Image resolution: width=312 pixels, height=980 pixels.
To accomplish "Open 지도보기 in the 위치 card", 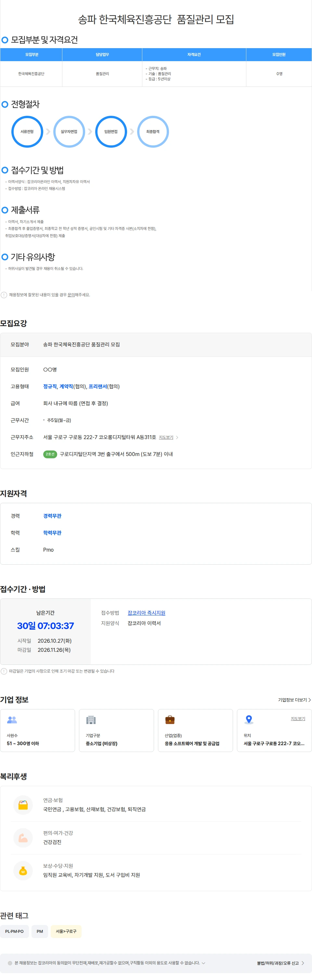I will click(x=298, y=718).
